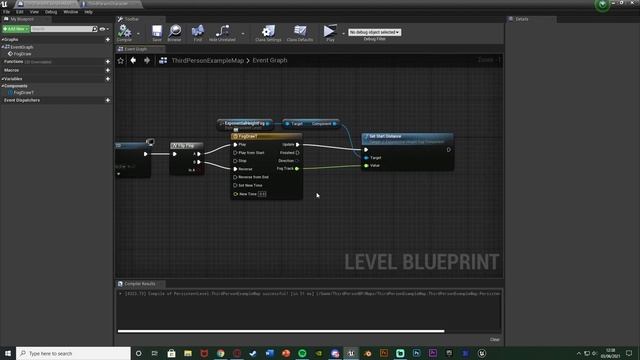Add a new macro with plus button

click(108, 70)
